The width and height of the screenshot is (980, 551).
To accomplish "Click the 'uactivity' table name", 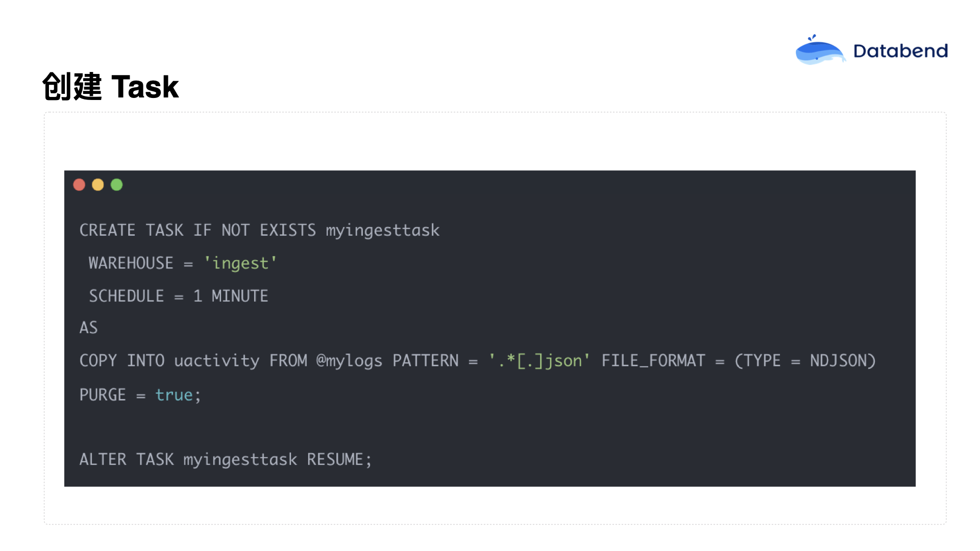I will click(x=217, y=361).
